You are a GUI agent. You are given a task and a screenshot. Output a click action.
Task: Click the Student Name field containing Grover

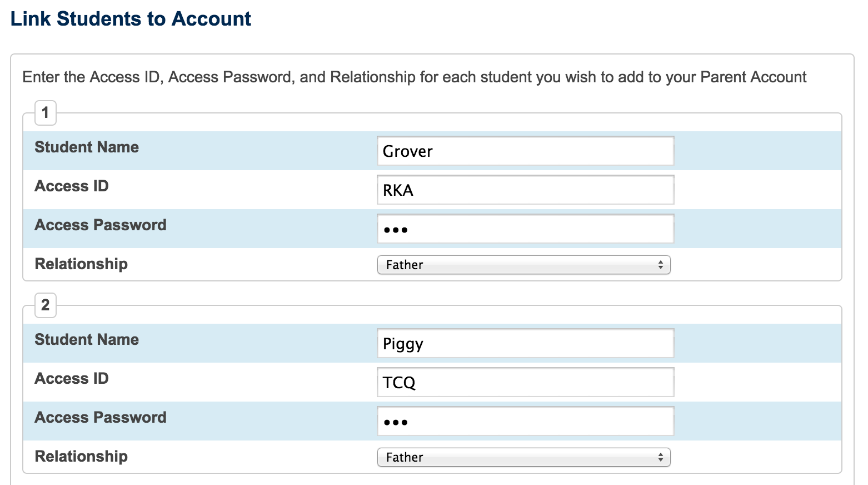[x=525, y=151]
